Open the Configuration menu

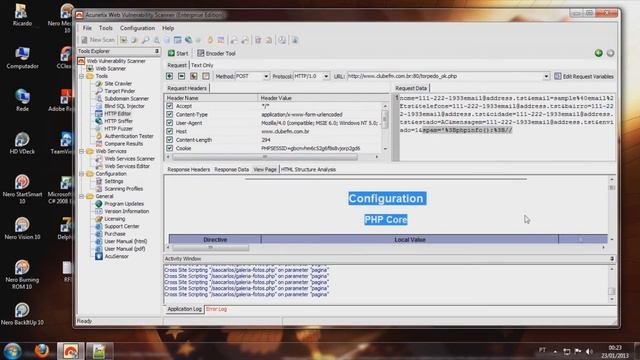click(138, 28)
